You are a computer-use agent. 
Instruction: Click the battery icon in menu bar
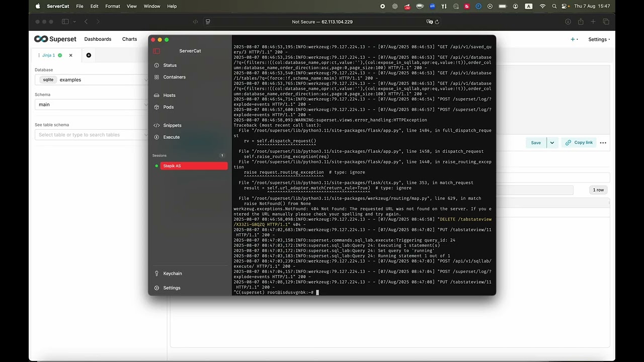502,6
